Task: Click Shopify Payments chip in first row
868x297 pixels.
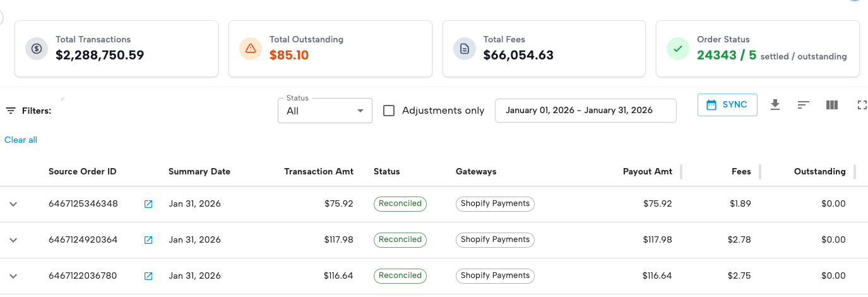Action: click(x=495, y=204)
